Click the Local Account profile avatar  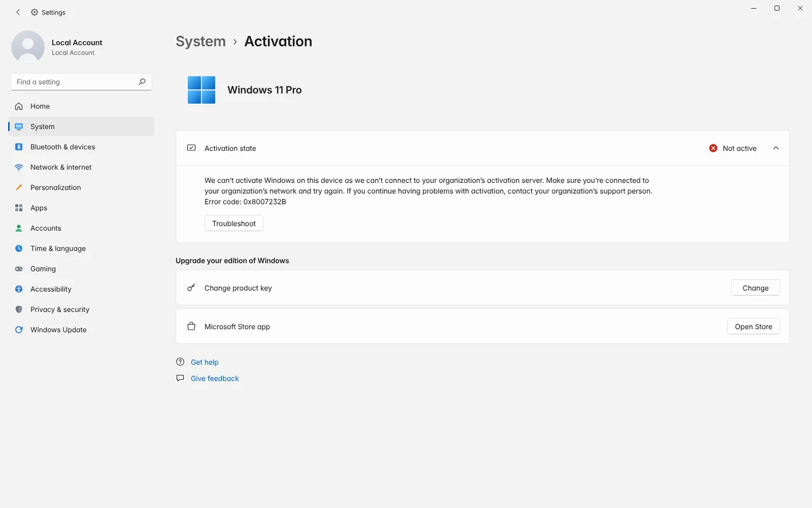pyautogui.click(x=28, y=47)
